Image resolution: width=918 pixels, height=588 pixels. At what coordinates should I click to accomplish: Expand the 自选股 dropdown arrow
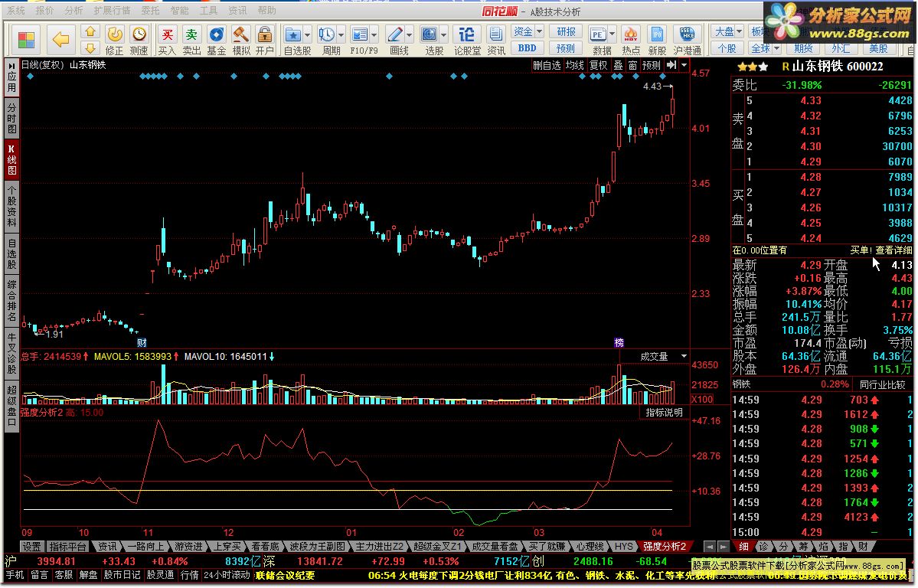click(x=307, y=35)
